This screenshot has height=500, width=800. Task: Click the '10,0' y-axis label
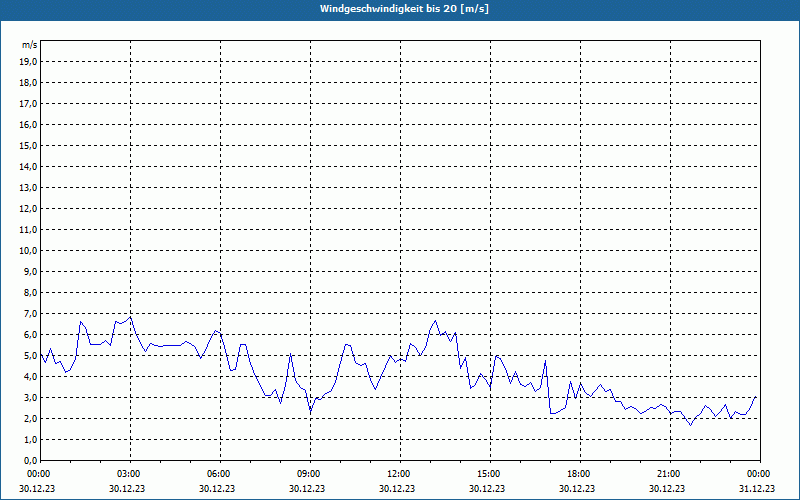coord(29,251)
